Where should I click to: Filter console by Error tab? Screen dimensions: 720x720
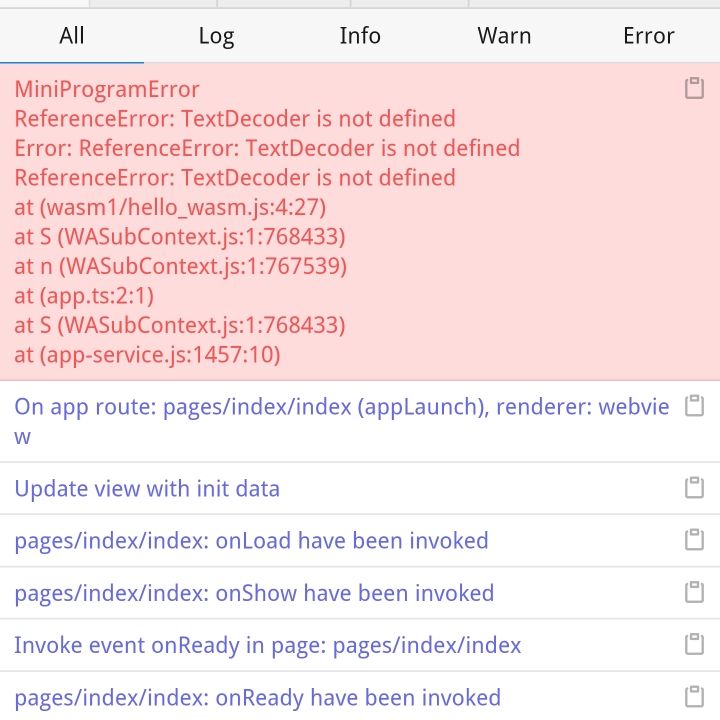(648, 36)
